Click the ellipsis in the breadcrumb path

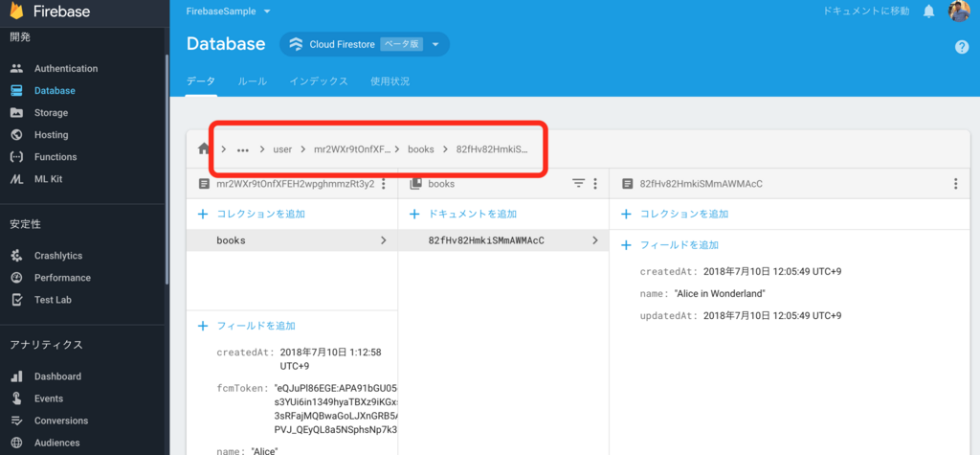pyautogui.click(x=242, y=149)
